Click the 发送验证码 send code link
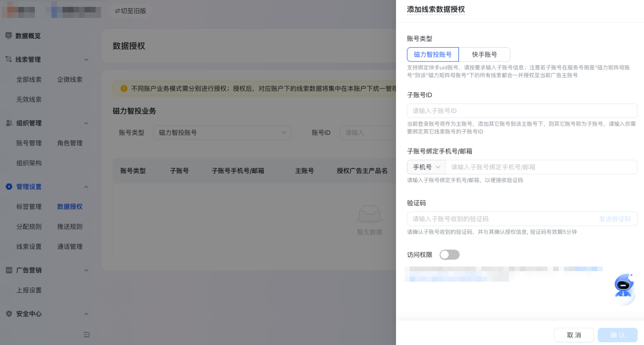 [615, 219]
